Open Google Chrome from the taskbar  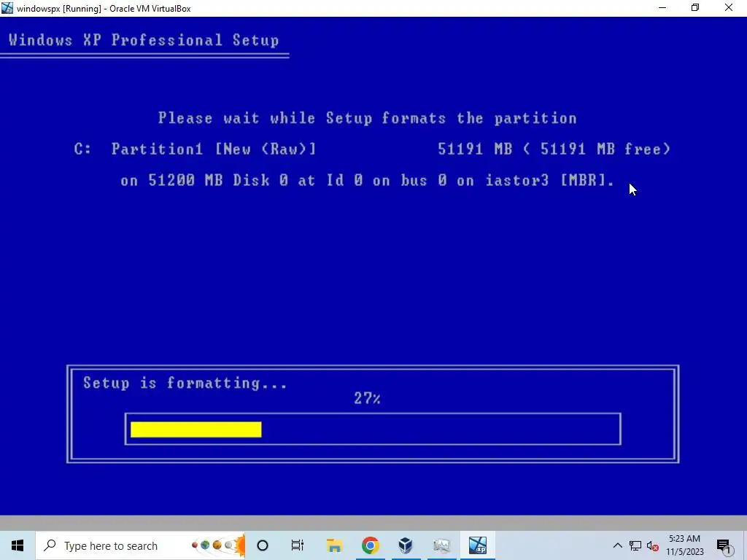click(x=370, y=545)
